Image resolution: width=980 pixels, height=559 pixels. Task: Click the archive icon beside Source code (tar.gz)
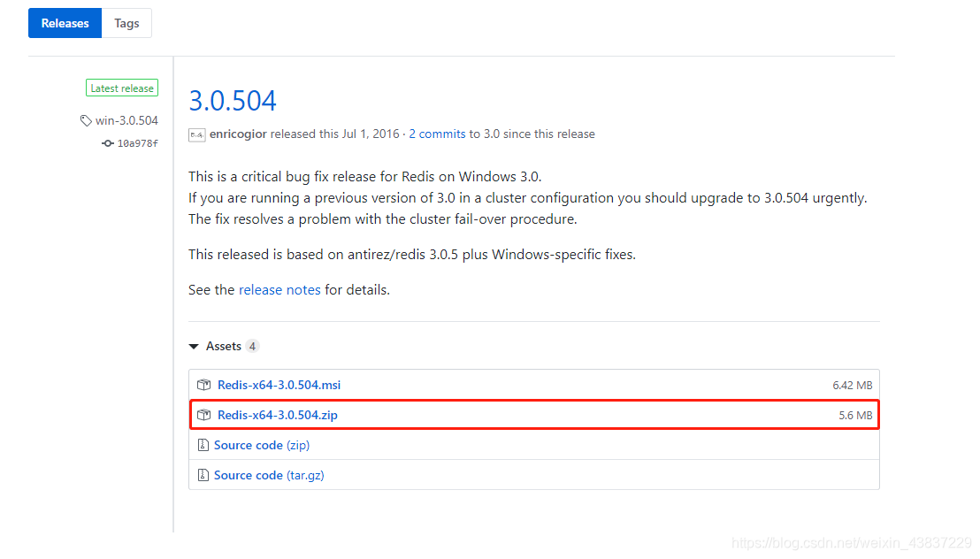[x=203, y=475]
